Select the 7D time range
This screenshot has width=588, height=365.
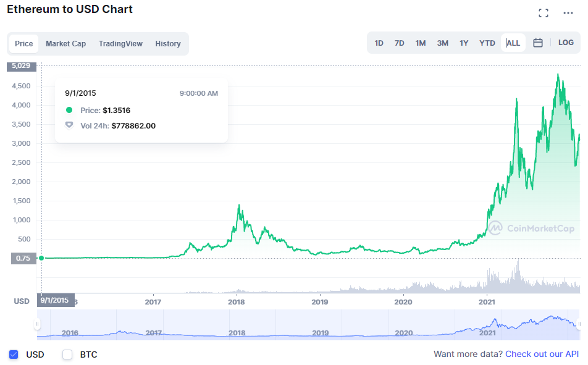[400, 43]
